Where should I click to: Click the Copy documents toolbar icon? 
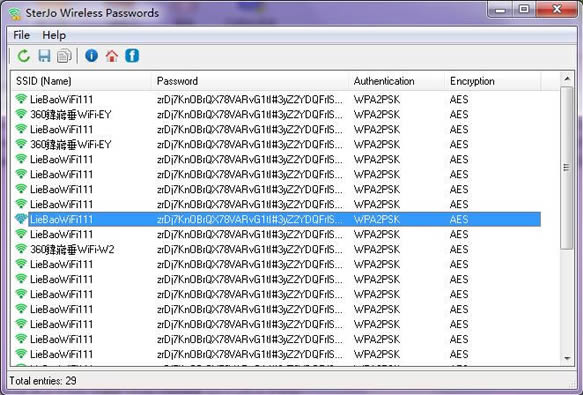[64, 56]
